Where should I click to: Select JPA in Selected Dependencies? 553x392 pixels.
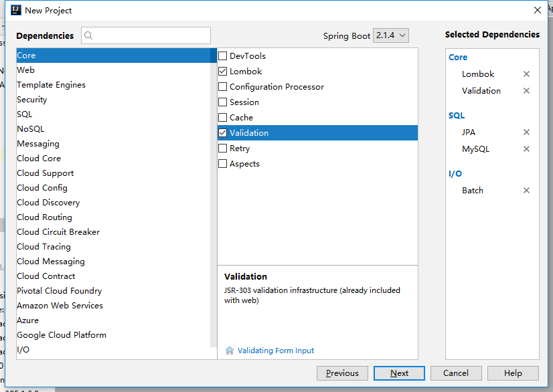coord(469,132)
